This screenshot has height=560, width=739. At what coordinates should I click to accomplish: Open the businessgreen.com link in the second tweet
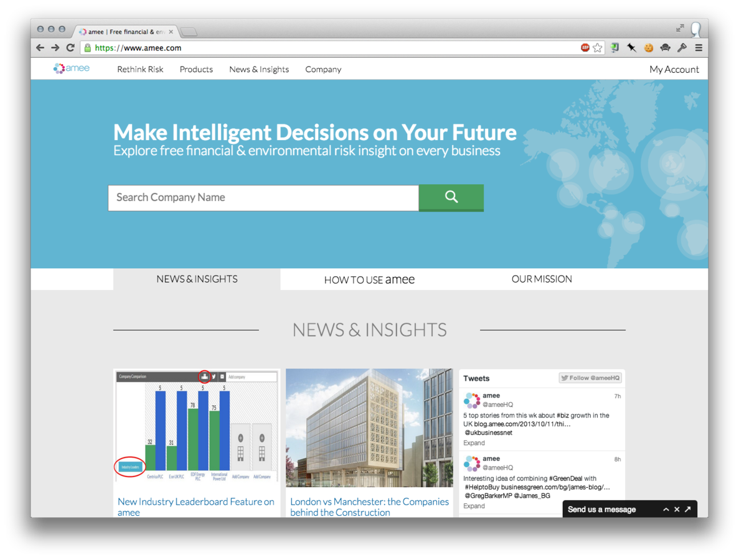pyautogui.click(x=555, y=487)
